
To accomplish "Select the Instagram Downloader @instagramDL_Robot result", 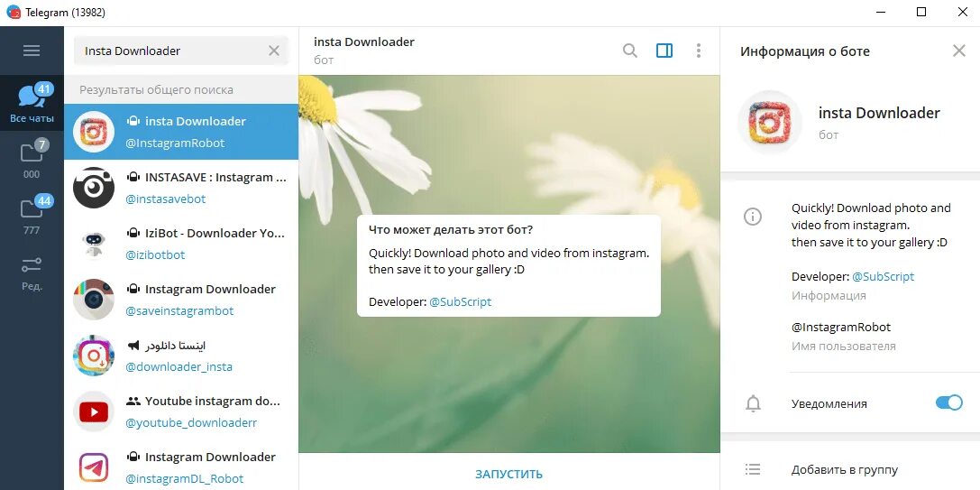I will 181,467.
